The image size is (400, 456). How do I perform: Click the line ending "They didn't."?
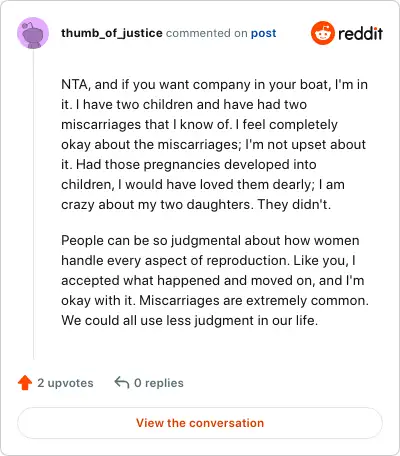pos(196,204)
